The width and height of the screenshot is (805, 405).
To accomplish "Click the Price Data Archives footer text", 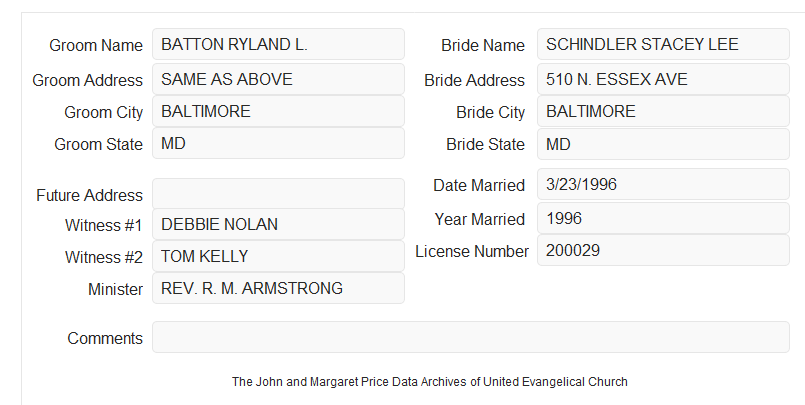I will (x=430, y=382).
